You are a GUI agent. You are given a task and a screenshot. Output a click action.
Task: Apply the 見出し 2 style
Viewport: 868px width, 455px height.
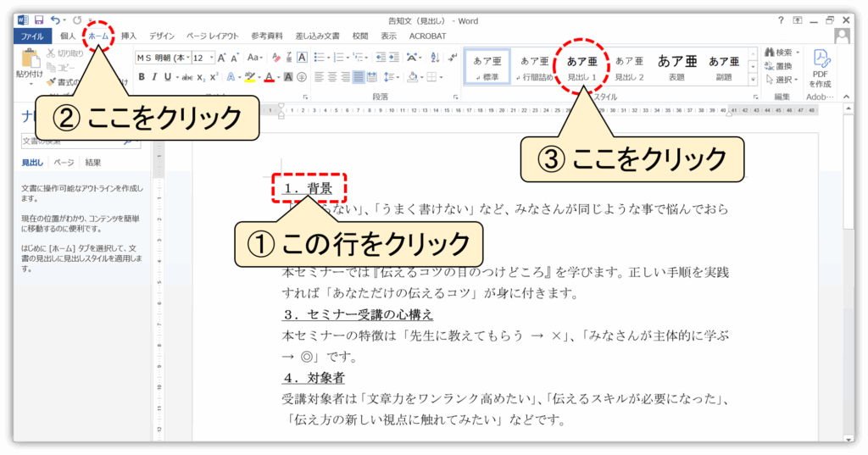(630, 68)
